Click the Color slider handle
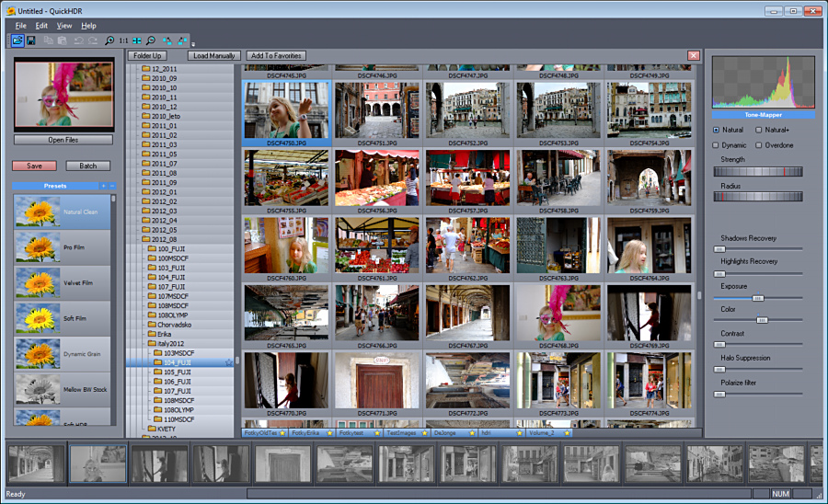 [x=762, y=320]
